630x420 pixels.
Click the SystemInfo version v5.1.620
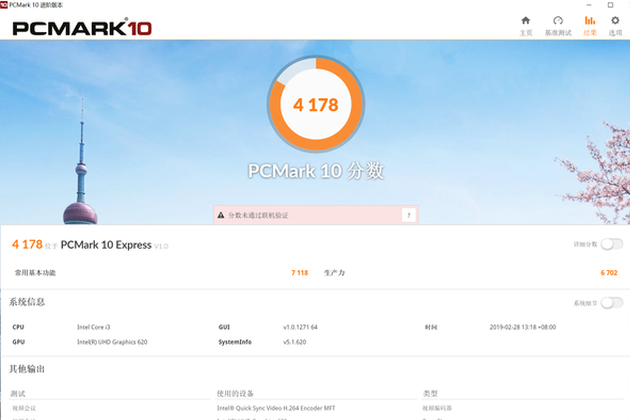tap(295, 342)
